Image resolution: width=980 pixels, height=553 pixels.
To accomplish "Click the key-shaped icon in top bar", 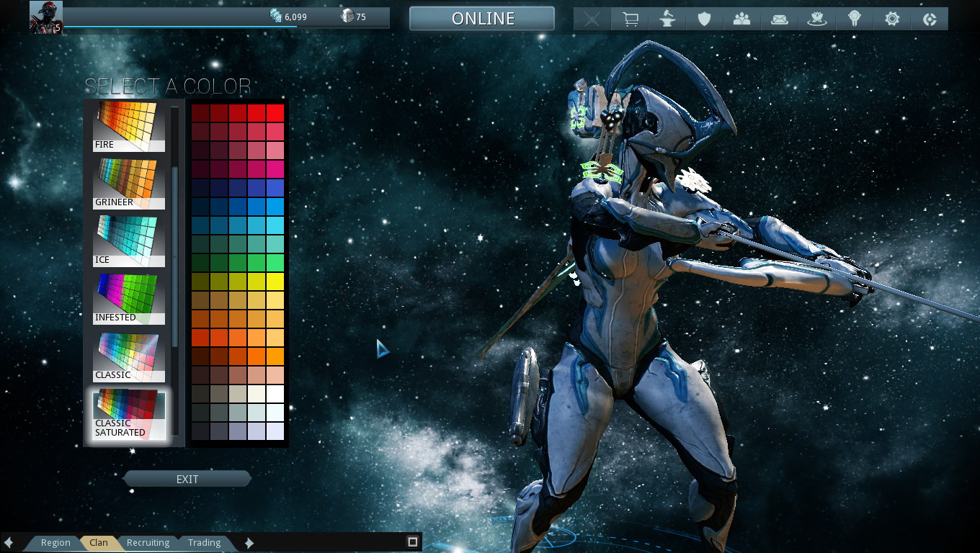I will tap(855, 19).
